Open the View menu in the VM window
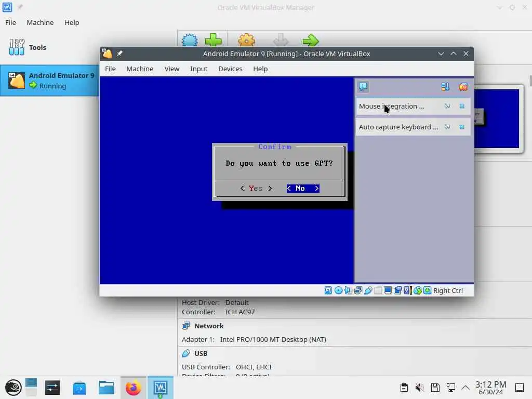532x399 pixels. click(x=171, y=69)
